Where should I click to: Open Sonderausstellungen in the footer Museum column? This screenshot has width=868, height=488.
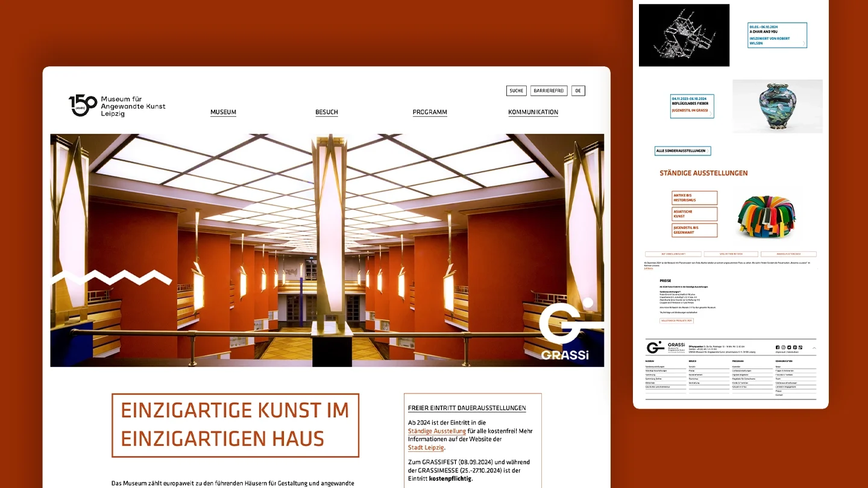click(x=655, y=367)
